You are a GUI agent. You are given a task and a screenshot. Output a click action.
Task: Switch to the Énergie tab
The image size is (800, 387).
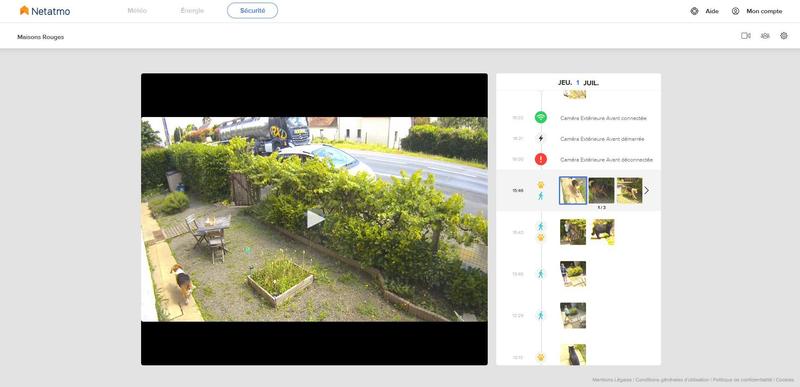[192, 11]
